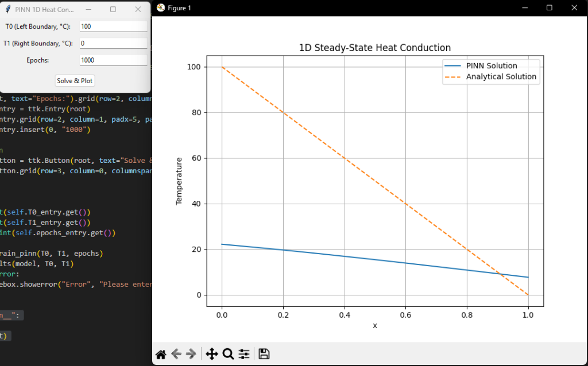Image resolution: width=588 pixels, height=366 pixels.
Task: Save the figure using disk icon
Action: [264, 355]
